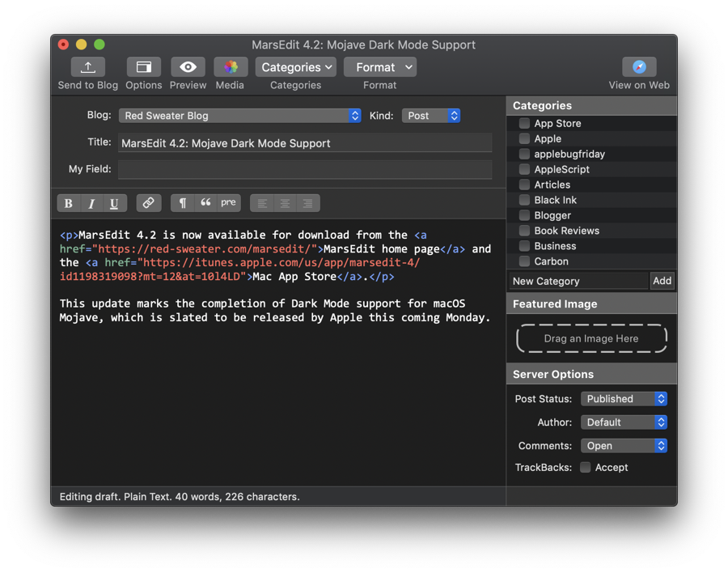Image resolution: width=728 pixels, height=573 pixels.
Task: Click the Send to Blog upload icon
Action: 87,67
